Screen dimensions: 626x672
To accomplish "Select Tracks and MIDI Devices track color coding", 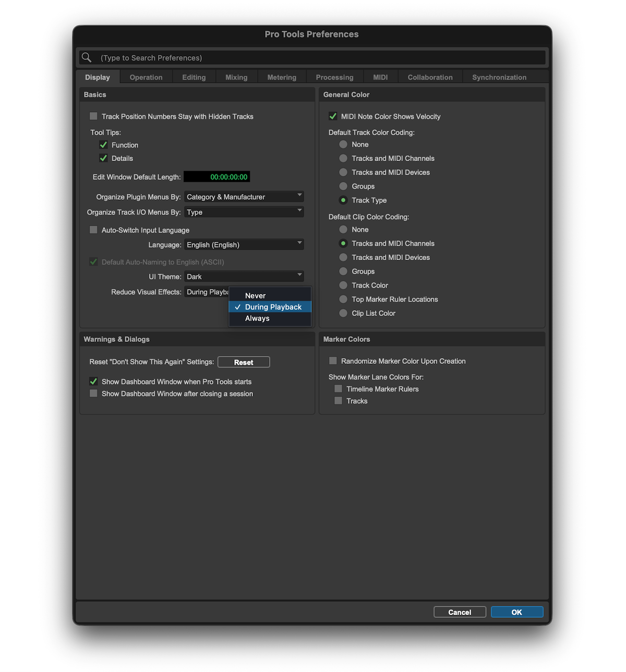I will (343, 172).
